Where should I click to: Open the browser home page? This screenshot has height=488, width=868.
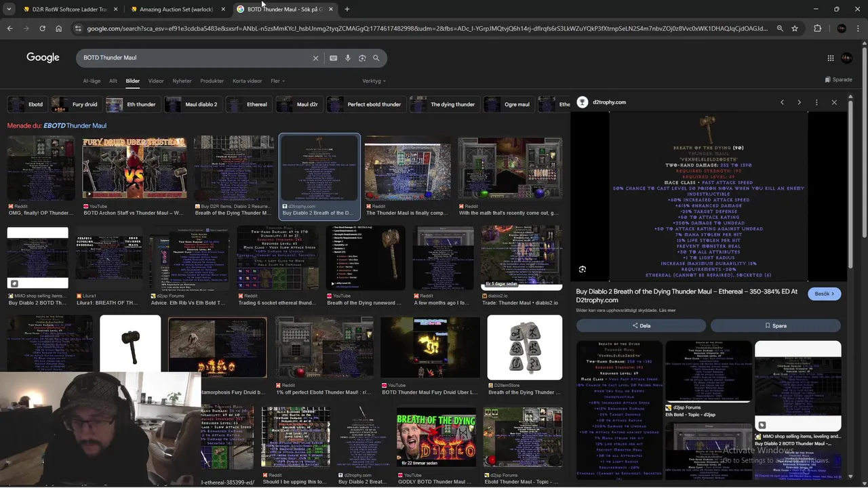58,28
